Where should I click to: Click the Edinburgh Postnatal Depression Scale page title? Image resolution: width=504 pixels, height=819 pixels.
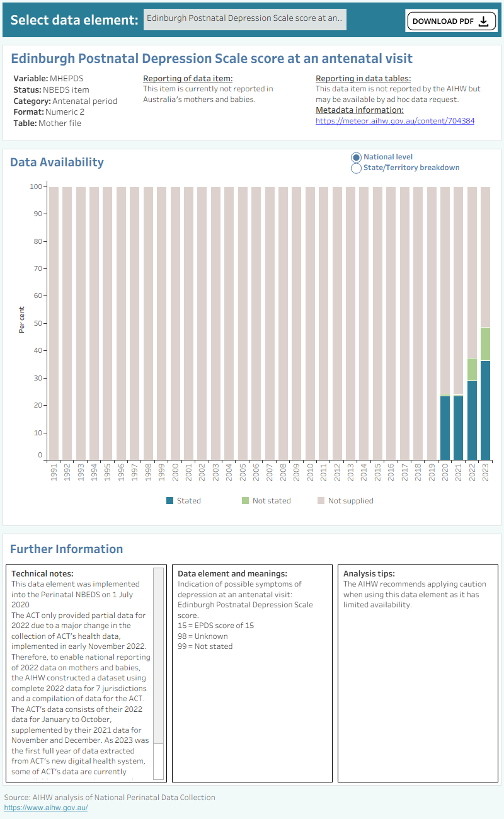212,59
